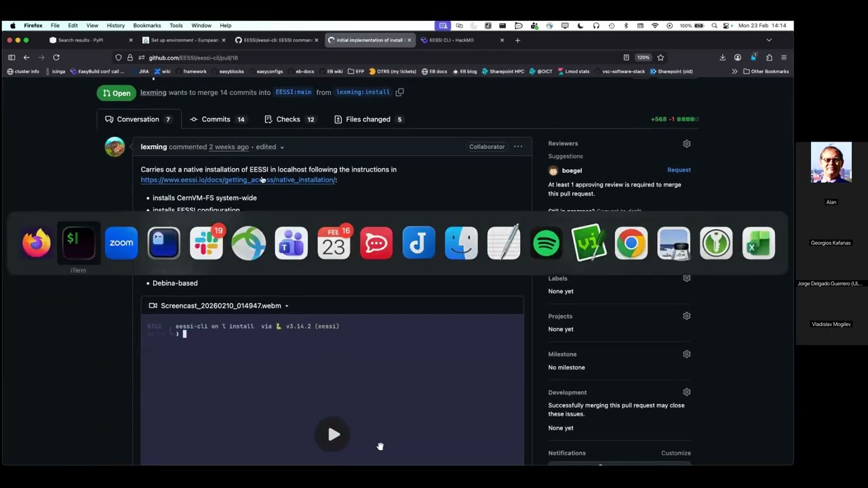
Task: Open the Projects settings gear
Action: 687,316
